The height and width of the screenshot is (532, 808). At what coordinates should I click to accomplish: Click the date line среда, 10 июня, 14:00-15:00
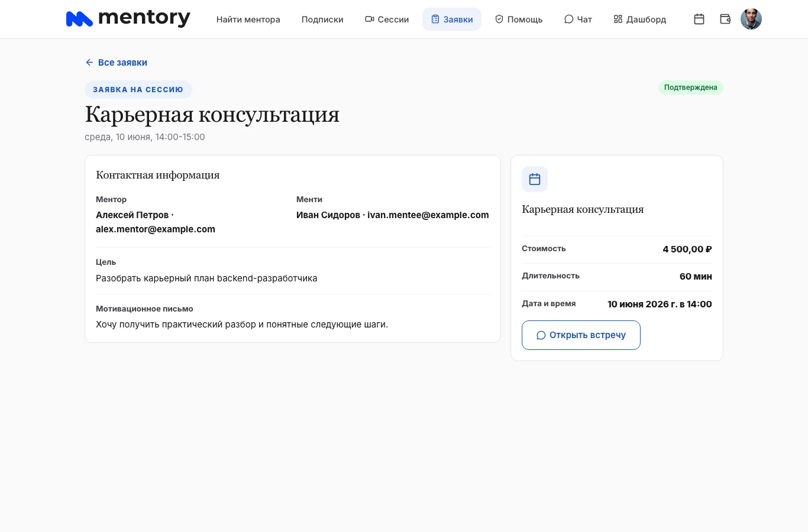pyautogui.click(x=145, y=137)
